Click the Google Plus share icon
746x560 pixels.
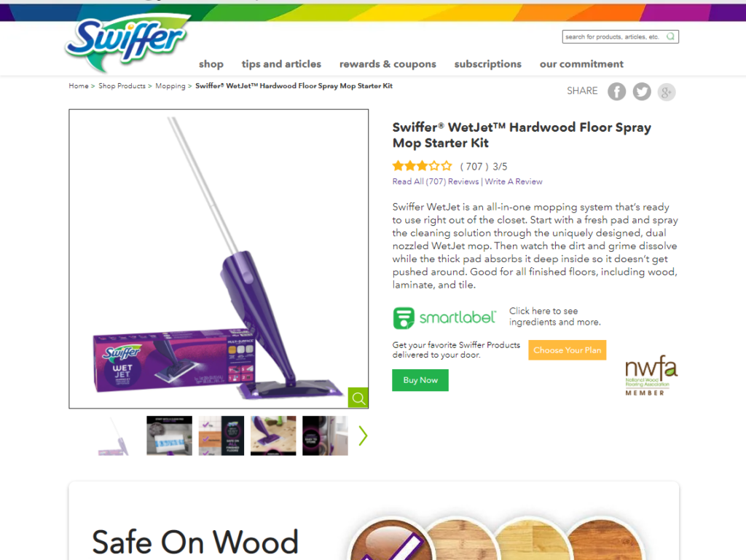pyautogui.click(x=667, y=92)
